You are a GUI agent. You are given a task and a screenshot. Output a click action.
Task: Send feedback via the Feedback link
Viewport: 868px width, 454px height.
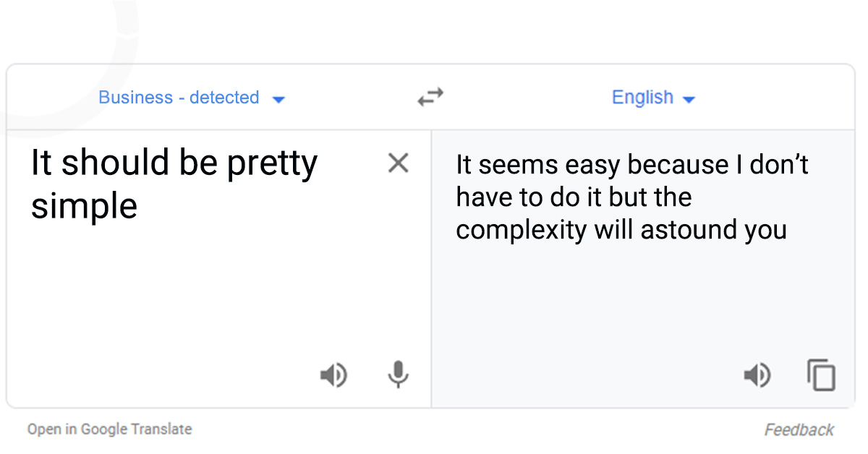[799, 429]
